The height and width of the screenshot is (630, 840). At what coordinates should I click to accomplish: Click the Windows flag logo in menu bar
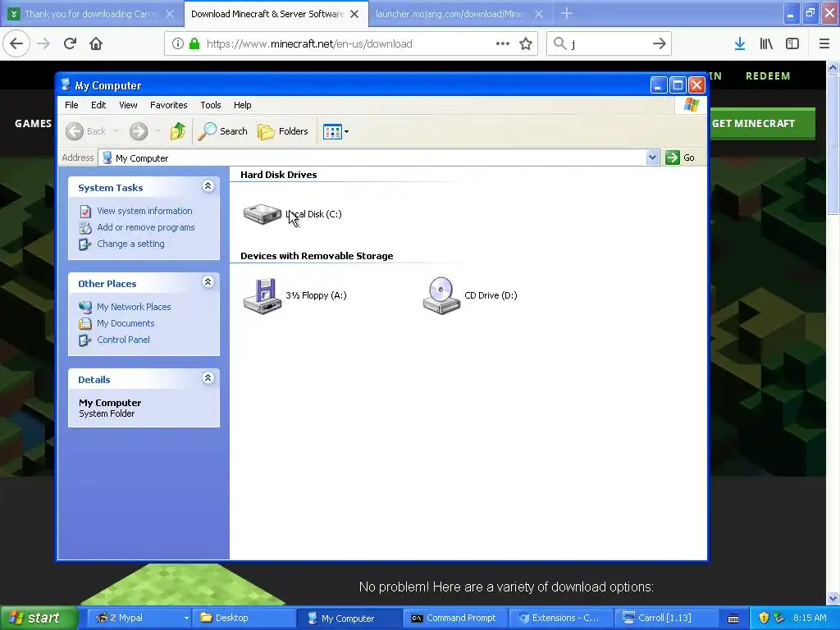691,105
